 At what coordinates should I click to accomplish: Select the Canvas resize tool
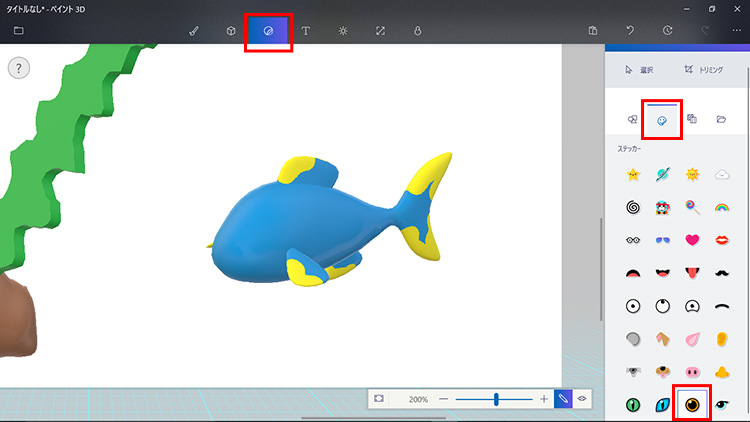pyautogui.click(x=379, y=31)
